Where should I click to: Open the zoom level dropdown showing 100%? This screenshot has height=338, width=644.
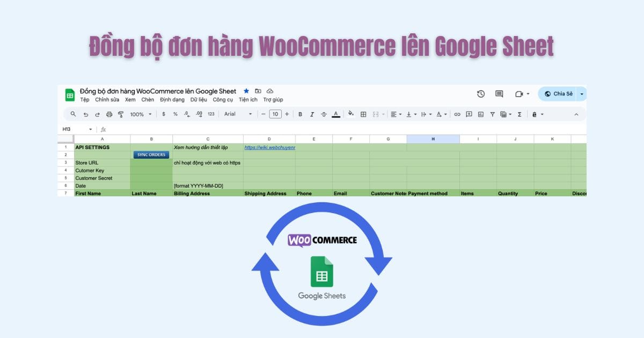pos(140,114)
